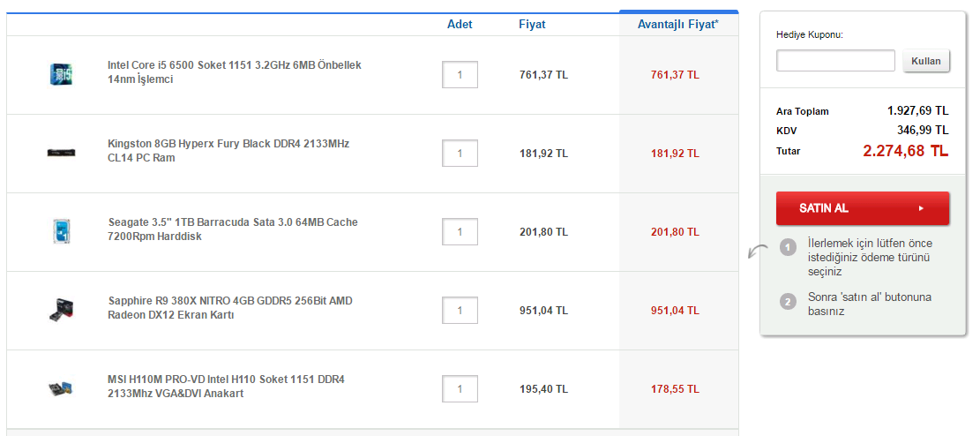Viewport: 980px width, 436px height.
Task: Click the Sapphire R9 380X NITRO title
Action: point(230,308)
